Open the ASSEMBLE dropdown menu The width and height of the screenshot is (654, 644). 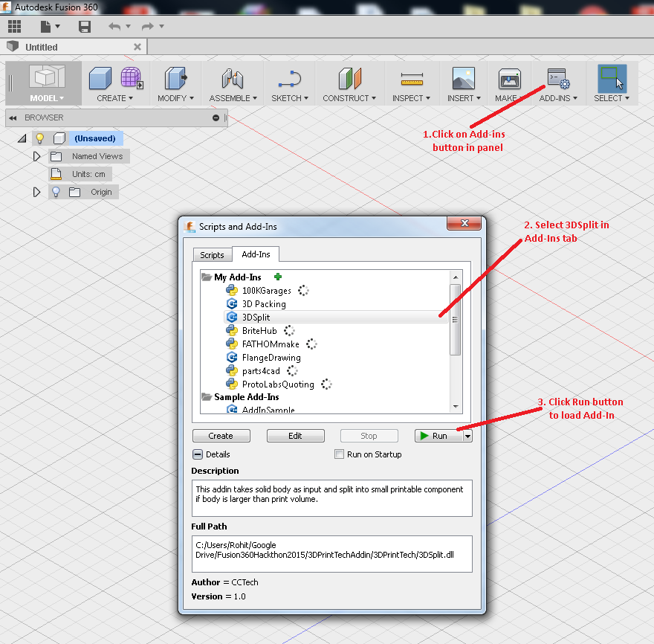[x=233, y=98]
